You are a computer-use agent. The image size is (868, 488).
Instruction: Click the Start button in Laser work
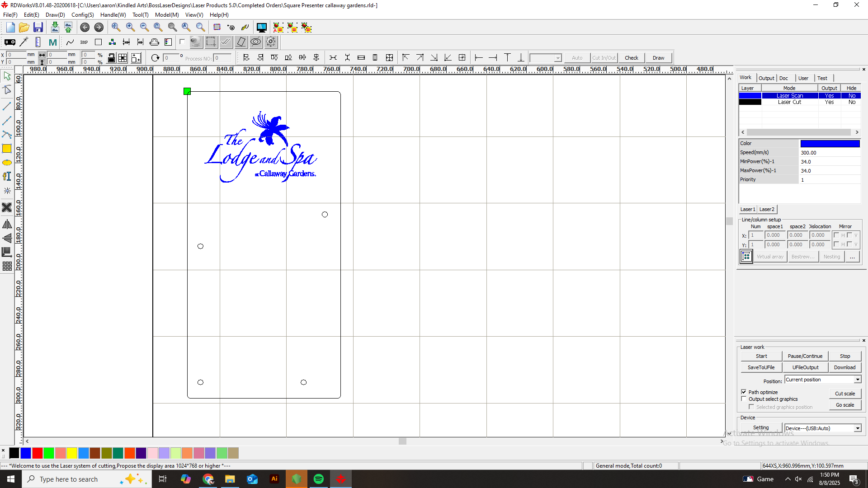pyautogui.click(x=761, y=356)
